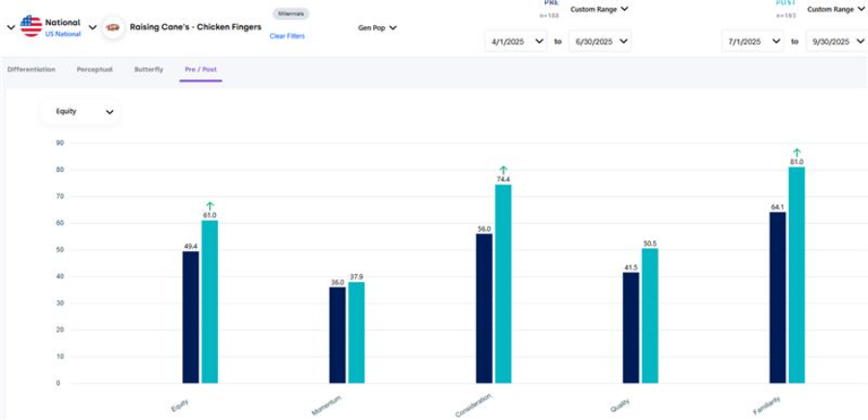The image size is (868, 420).
Task: Click the Clear Filters link
Action: [x=286, y=36]
